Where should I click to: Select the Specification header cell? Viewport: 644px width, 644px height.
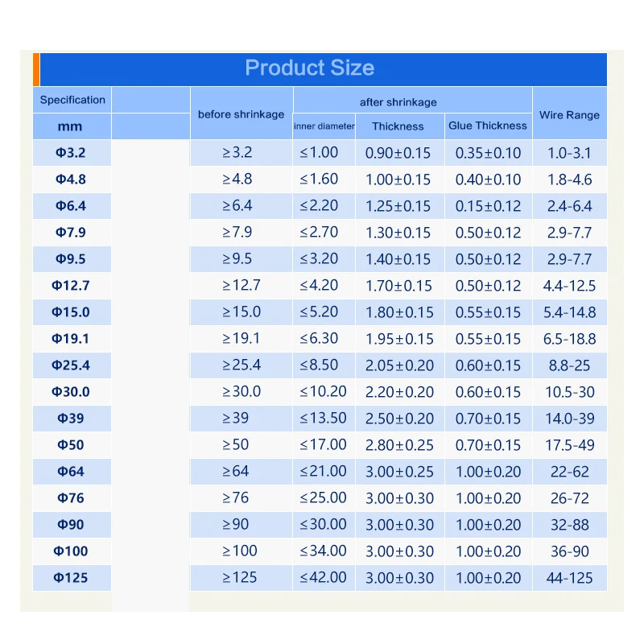tap(72, 100)
